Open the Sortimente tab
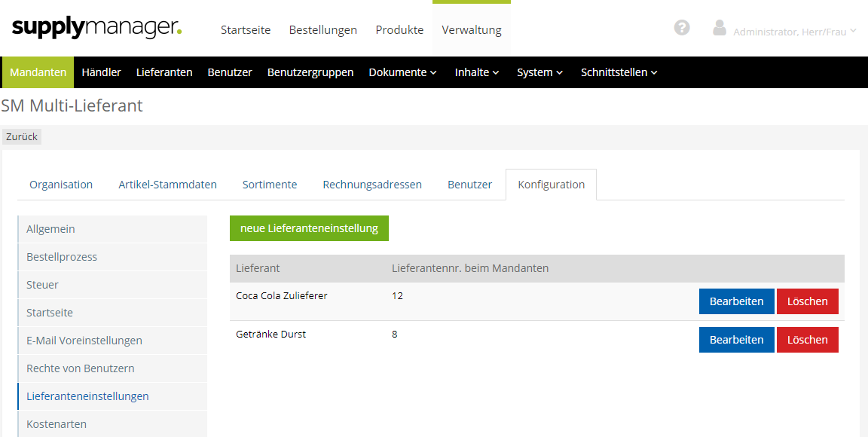The height and width of the screenshot is (437, 868). [270, 185]
